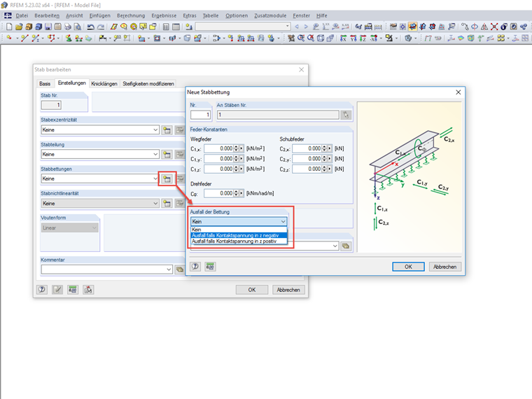Click the Drehfeder Cφ value field
532x399 pixels.
point(219,193)
